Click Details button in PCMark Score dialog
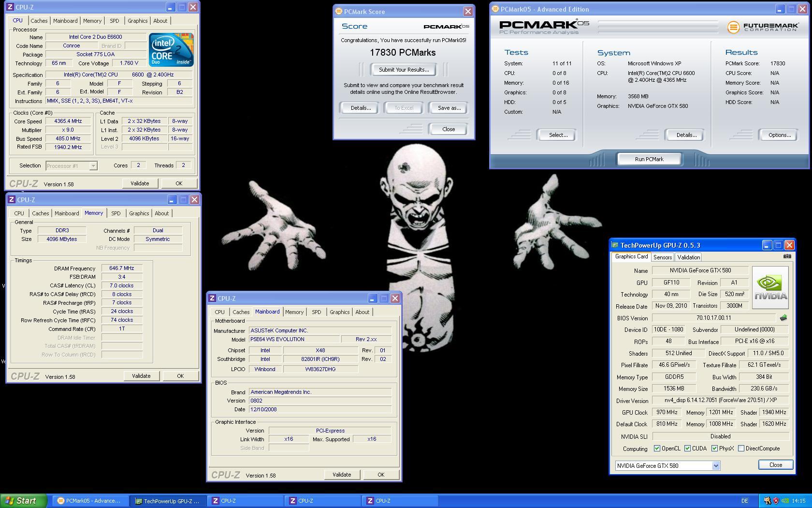Screen dimensions: 812x508 point(361,108)
